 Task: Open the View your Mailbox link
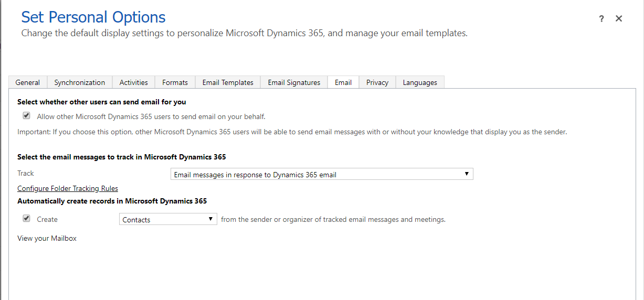47,238
